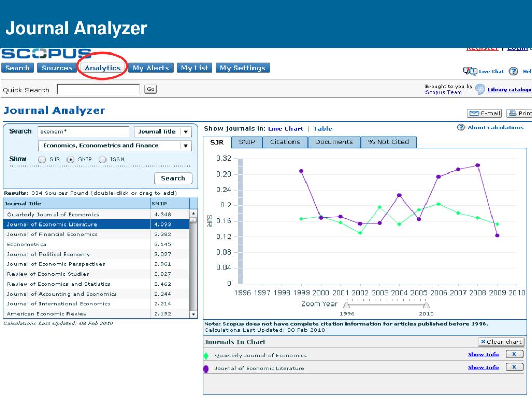Image resolution: width=532 pixels, height=399 pixels.
Task: Click the Library catalogue globe icon
Action: click(480, 89)
